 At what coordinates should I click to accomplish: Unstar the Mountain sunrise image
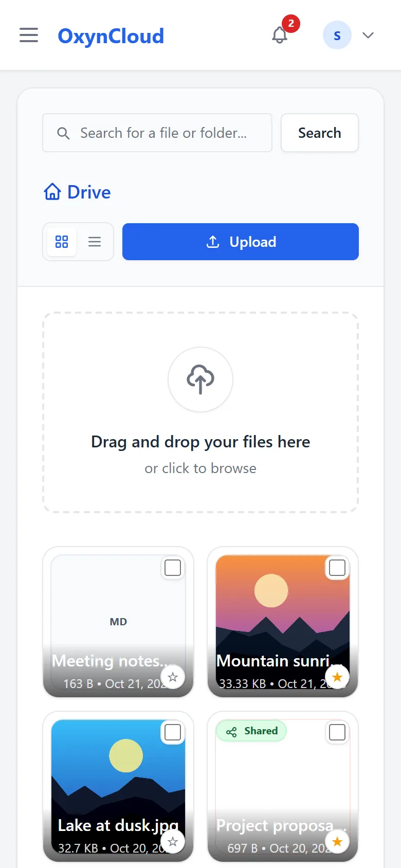tap(337, 677)
